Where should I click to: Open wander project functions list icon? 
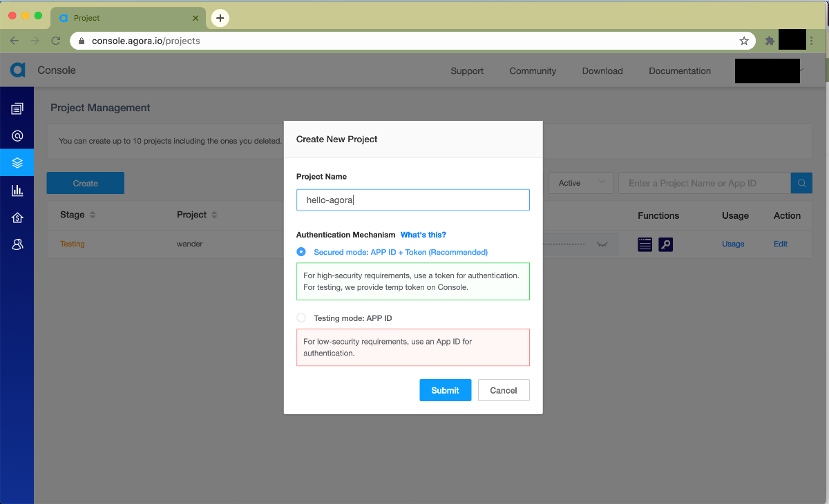tap(645, 244)
